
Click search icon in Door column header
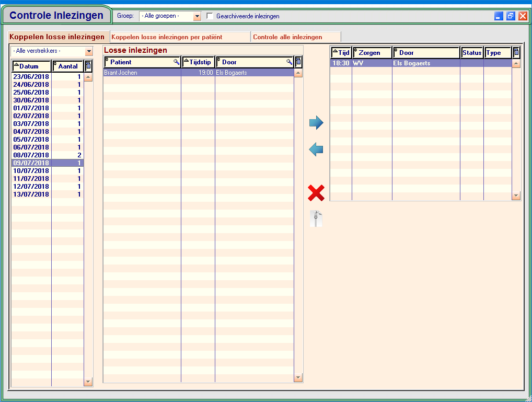coord(289,62)
